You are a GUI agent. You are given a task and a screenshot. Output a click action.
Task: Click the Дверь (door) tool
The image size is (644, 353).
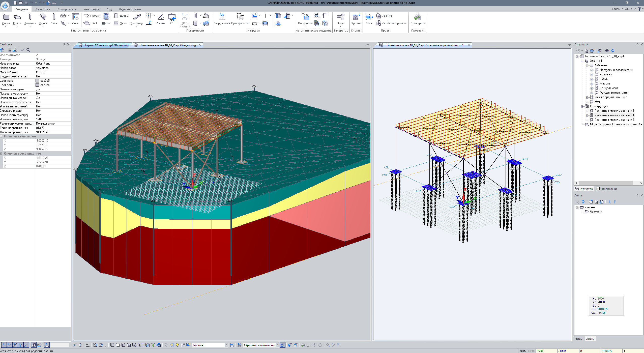point(121,16)
